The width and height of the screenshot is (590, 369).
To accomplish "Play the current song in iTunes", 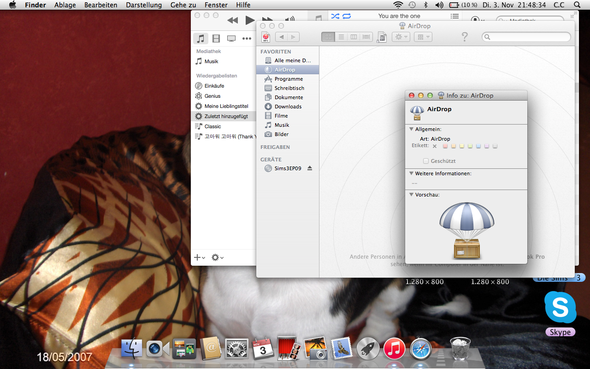I will (x=249, y=20).
